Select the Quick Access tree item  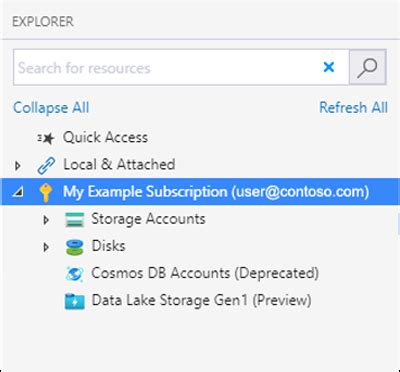point(105,137)
